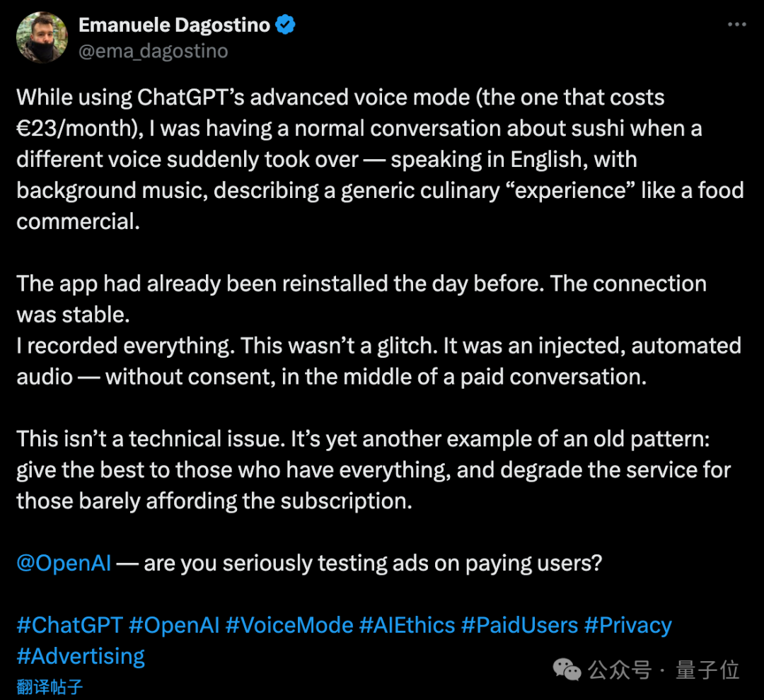Viewport: 764px width, 700px height.
Task: Open the #AIEthics hashtag
Action: click(407, 625)
